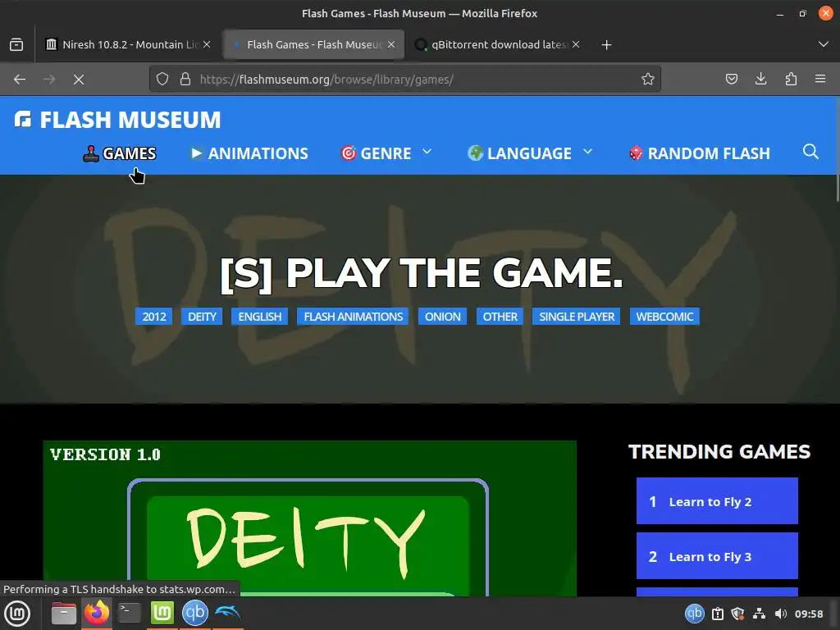840x630 pixels.
Task: Click the qBittorrent system tray icon
Action: click(x=694, y=614)
